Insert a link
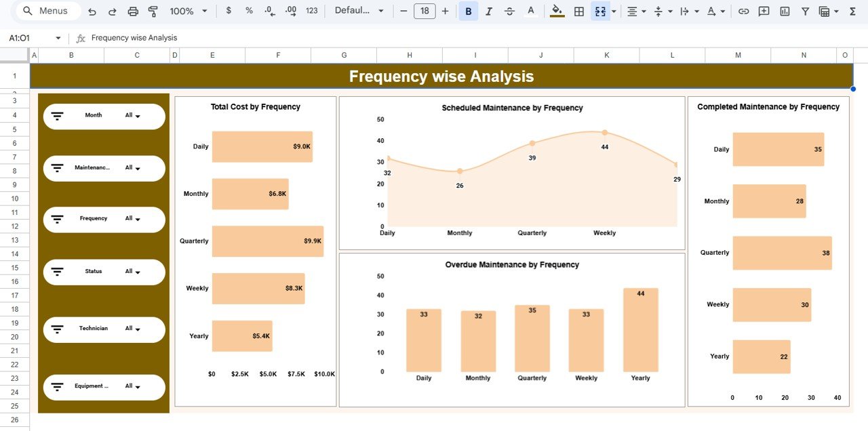Screen dimensions: 868x431 743,11
